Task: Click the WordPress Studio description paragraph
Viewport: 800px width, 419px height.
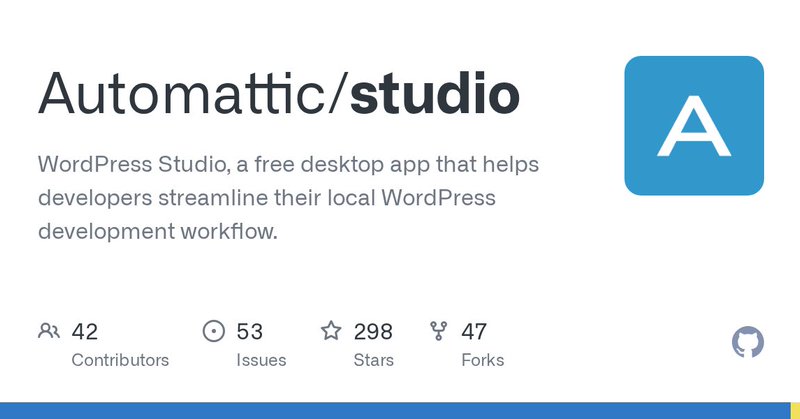Action: [288, 198]
